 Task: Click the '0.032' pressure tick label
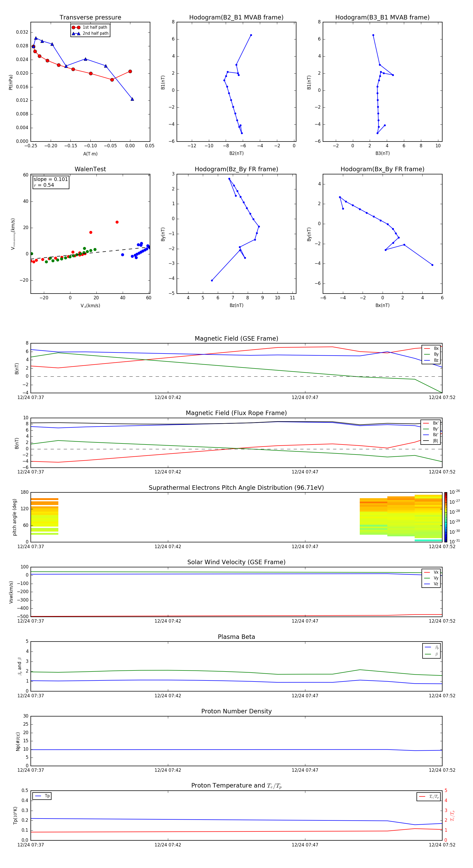point(22,32)
